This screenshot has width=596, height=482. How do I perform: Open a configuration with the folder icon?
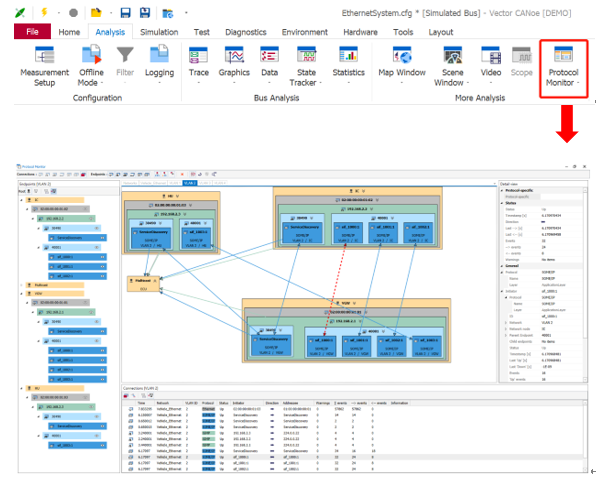tap(96, 13)
